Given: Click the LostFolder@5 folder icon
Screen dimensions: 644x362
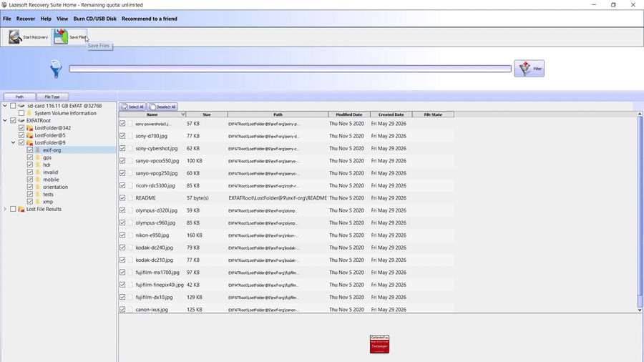Looking at the screenshot, I should point(29,135).
